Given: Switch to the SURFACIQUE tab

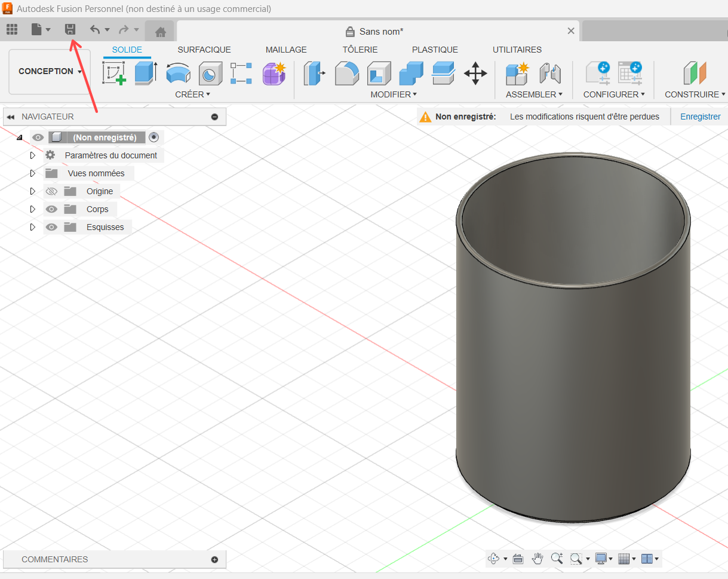Looking at the screenshot, I should click(x=204, y=50).
